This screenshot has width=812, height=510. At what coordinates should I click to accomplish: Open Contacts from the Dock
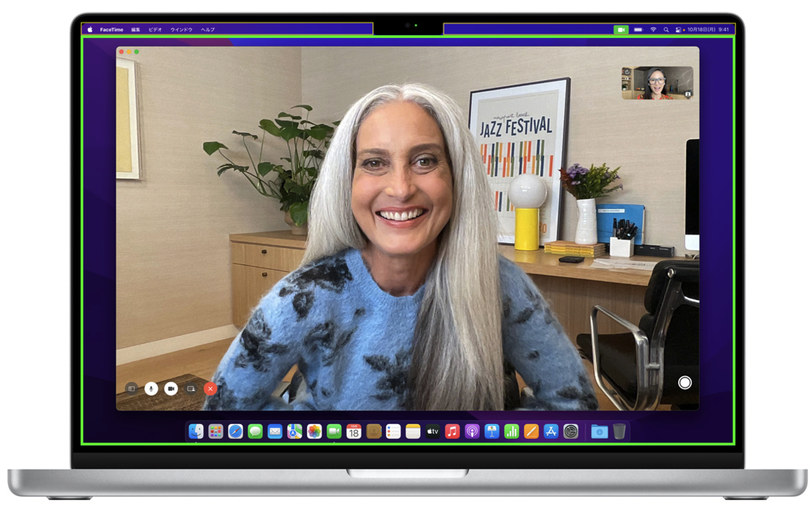click(374, 432)
